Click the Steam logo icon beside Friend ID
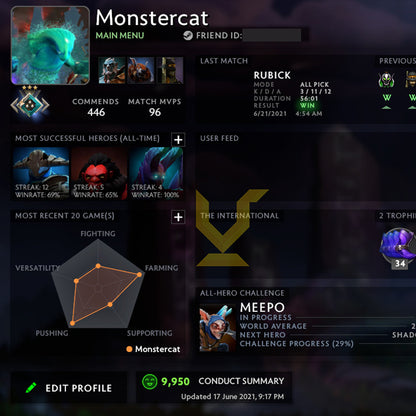Image resolution: width=416 pixels, height=416 pixels. pos(188,35)
